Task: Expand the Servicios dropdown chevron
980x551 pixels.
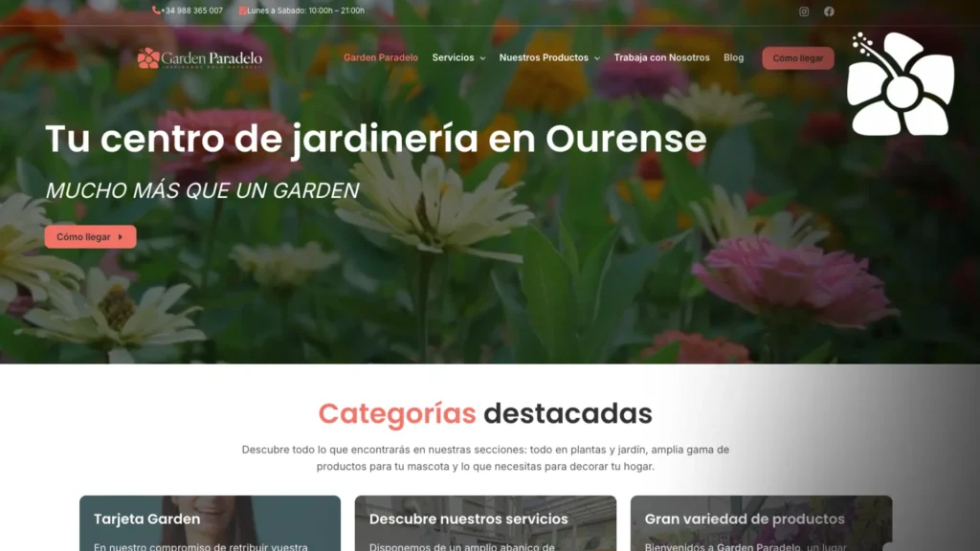Action: 482,58
